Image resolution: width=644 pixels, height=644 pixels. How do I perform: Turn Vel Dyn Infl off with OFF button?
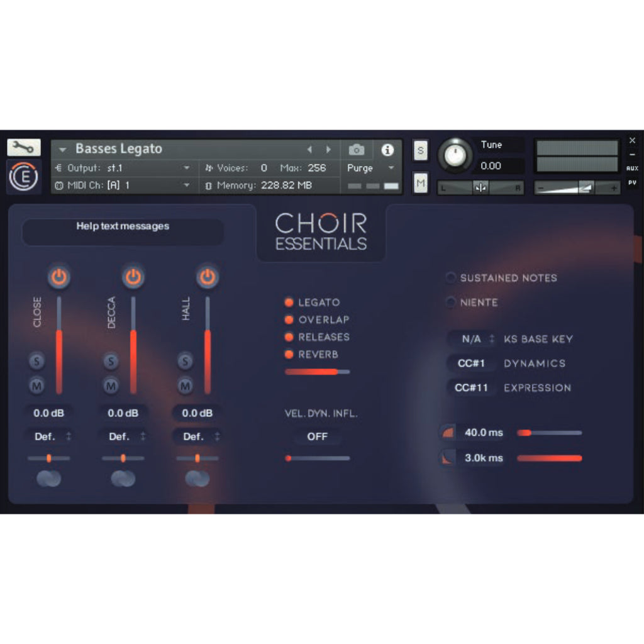click(318, 436)
